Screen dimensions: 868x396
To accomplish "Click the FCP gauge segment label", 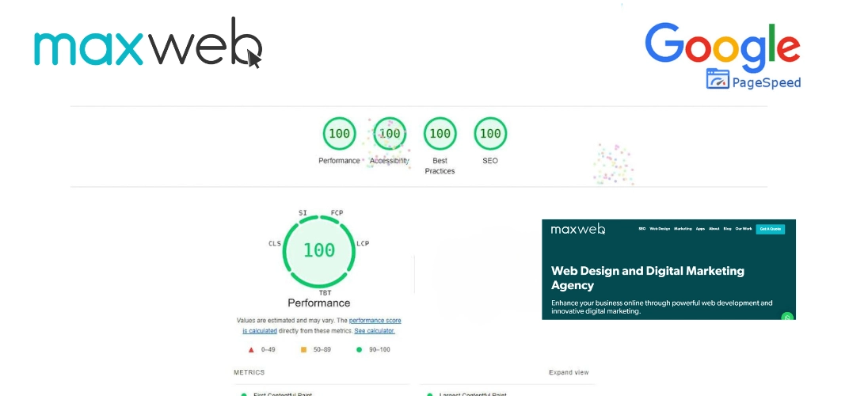I will [x=337, y=213].
